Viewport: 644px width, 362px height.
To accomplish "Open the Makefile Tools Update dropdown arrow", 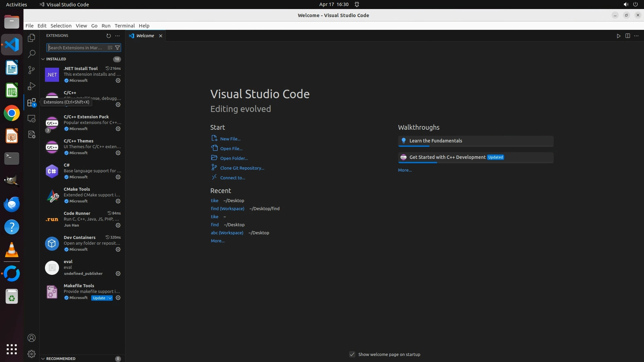I will tap(110, 298).
